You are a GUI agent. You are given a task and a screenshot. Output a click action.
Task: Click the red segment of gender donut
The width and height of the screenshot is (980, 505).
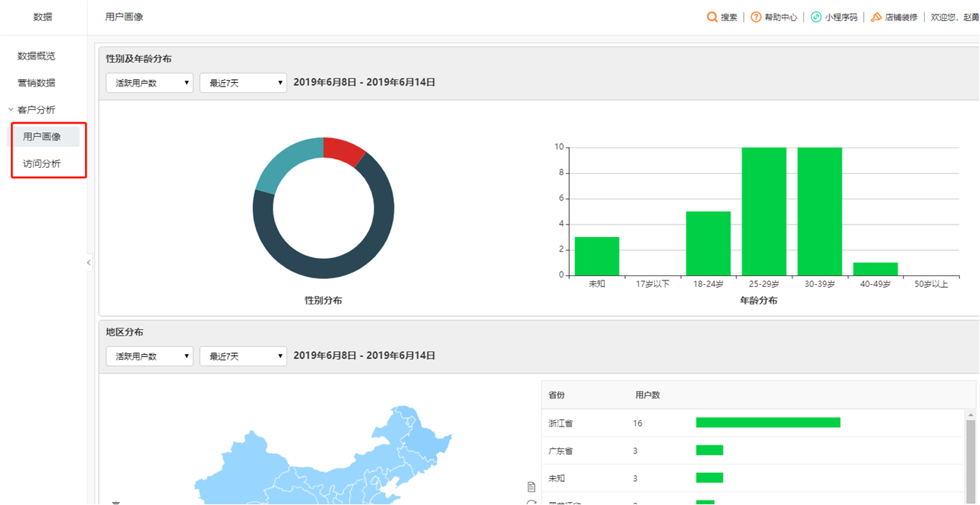[x=344, y=148]
